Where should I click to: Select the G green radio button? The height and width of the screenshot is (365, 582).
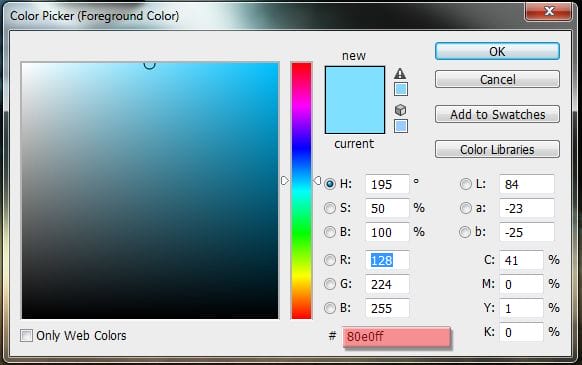(x=330, y=284)
